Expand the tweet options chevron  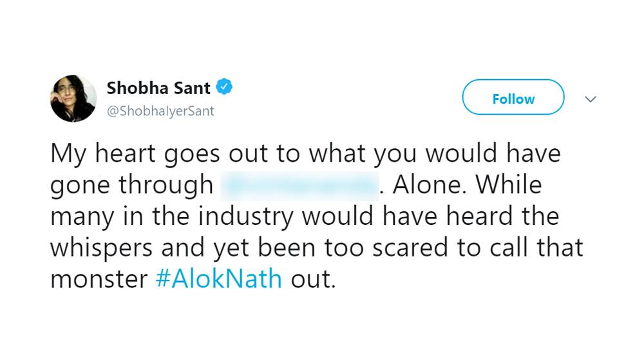590,99
